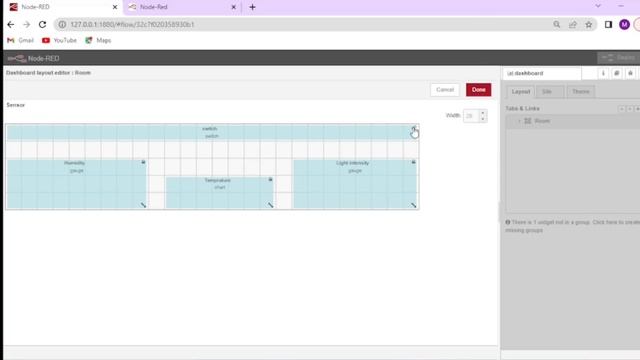Switch to Theme tab in dashboard sidebar

(x=580, y=92)
